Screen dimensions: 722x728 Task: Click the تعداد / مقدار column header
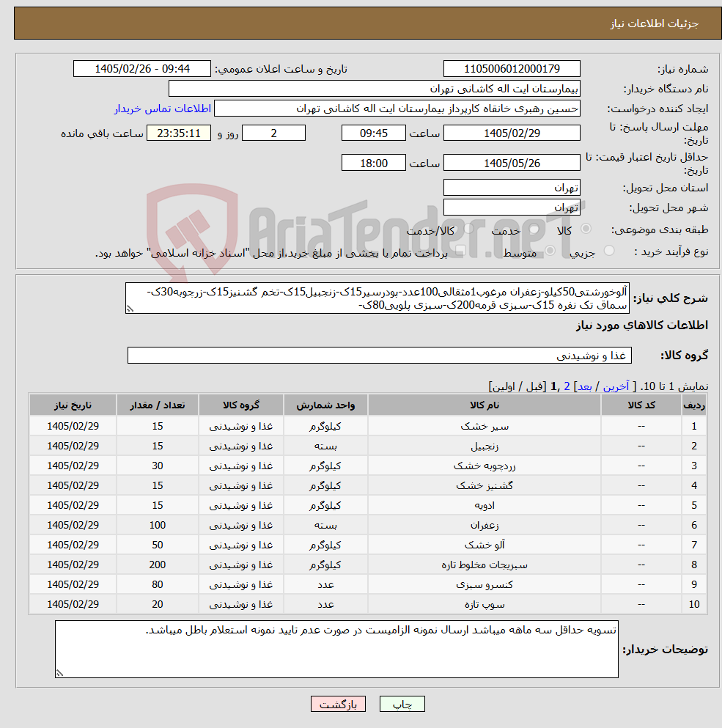click(158, 405)
